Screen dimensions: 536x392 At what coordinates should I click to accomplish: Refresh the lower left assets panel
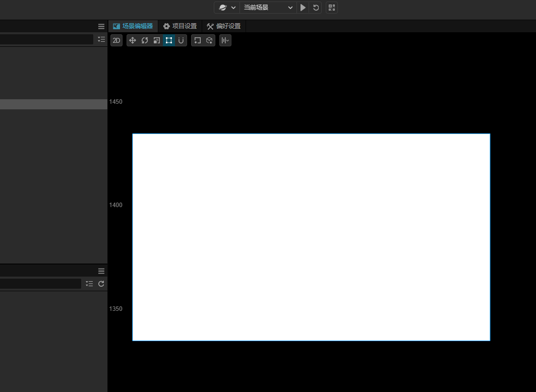pyautogui.click(x=101, y=284)
